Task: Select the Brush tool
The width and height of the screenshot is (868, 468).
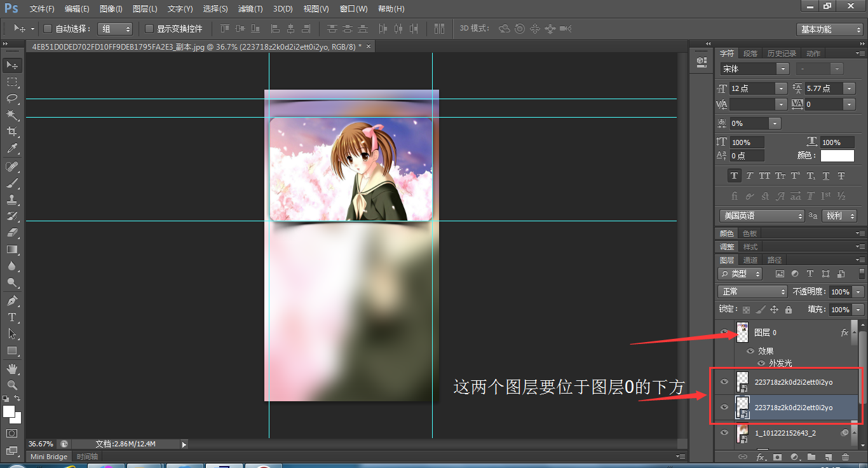Action: click(12, 183)
